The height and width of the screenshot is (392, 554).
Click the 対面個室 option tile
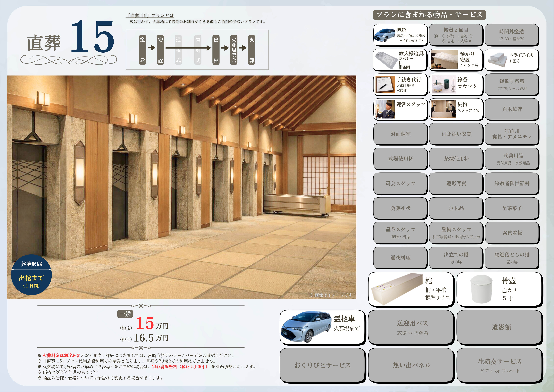400,134
